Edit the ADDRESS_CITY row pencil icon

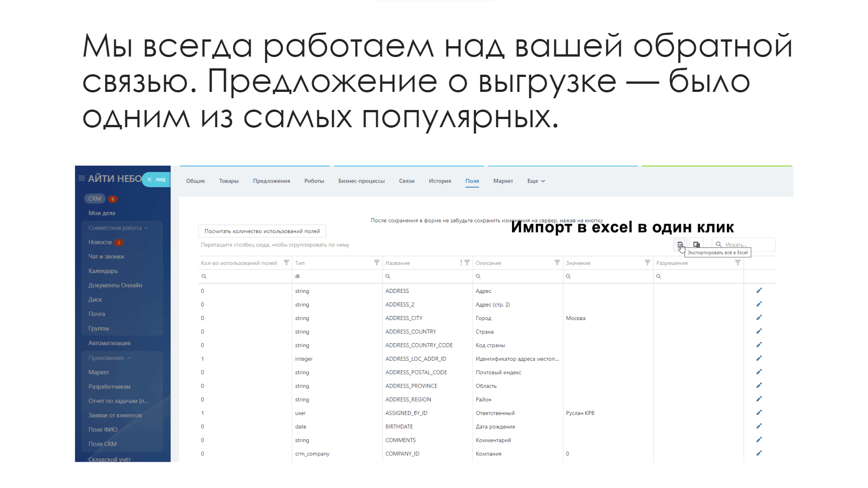[759, 318]
